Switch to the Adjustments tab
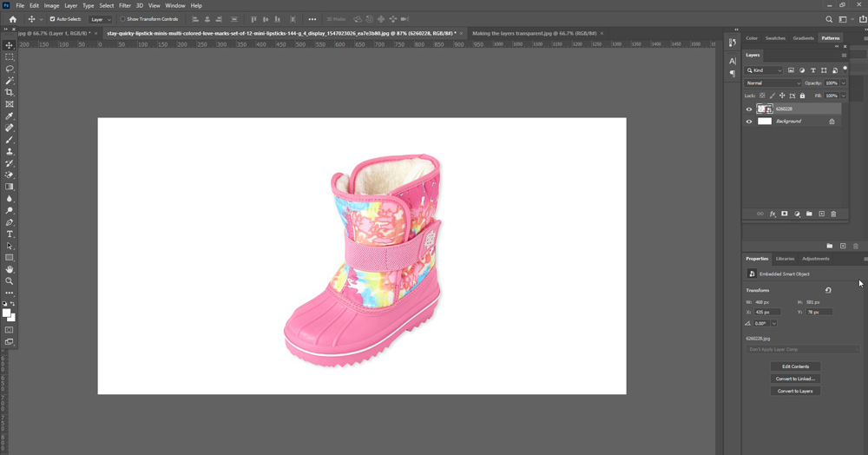This screenshot has height=455, width=868. (x=815, y=259)
